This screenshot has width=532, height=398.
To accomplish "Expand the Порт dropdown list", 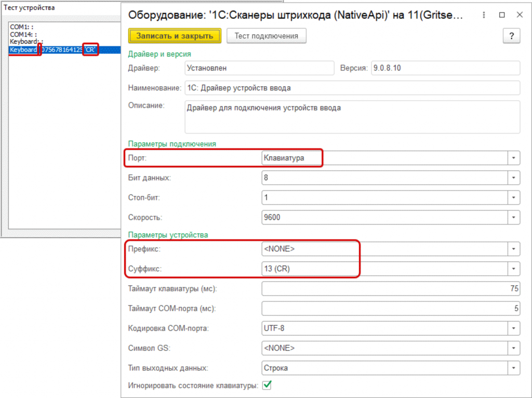I will [514, 158].
